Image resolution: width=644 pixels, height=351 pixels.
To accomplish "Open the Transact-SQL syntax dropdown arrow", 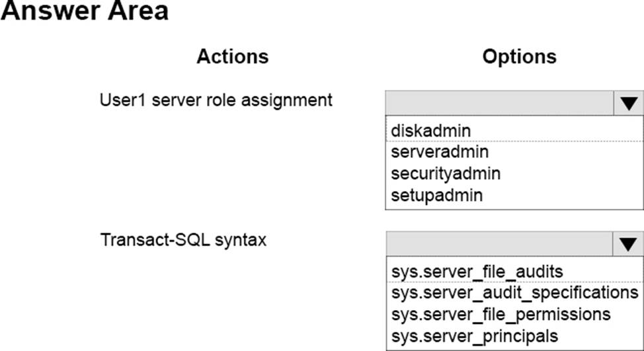I will [x=628, y=245].
